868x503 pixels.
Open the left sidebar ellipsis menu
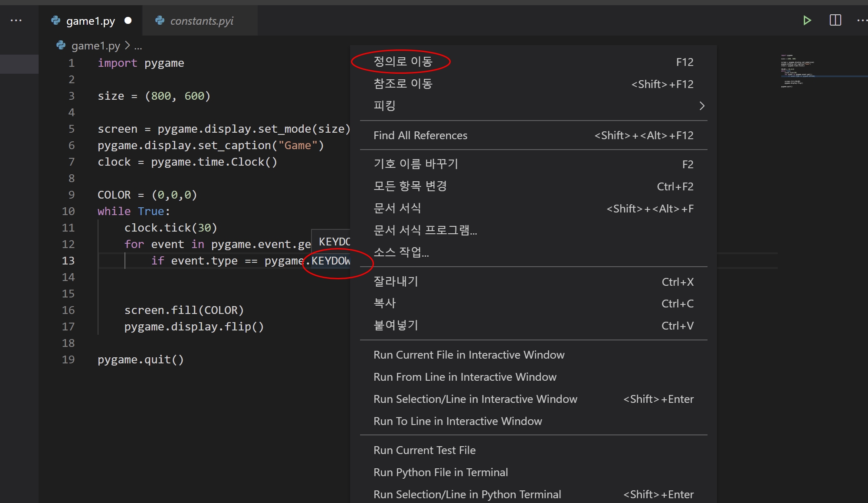coord(16,20)
